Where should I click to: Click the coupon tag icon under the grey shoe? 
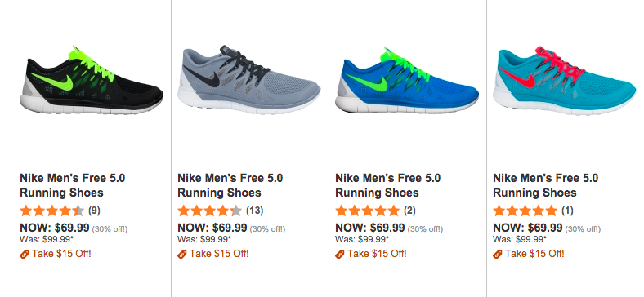pos(182,255)
